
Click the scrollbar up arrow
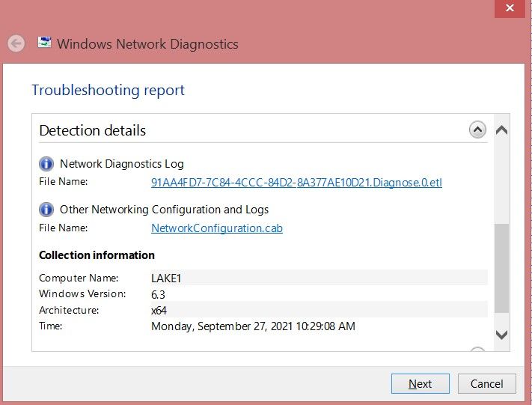coord(501,130)
